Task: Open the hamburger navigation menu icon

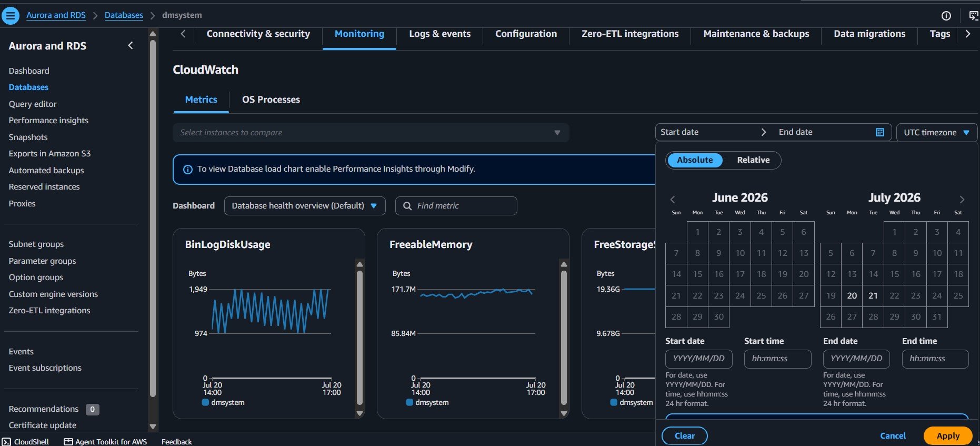Action: pos(11,15)
